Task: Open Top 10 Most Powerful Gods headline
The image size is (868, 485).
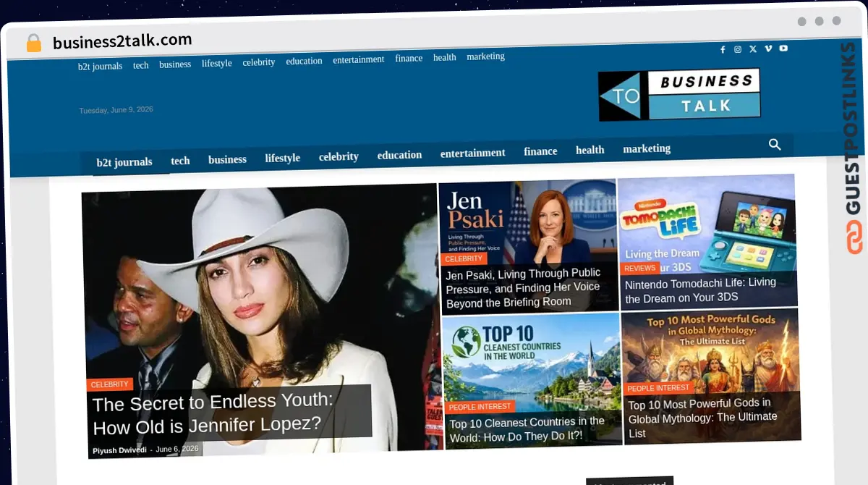Action: click(x=702, y=418)
